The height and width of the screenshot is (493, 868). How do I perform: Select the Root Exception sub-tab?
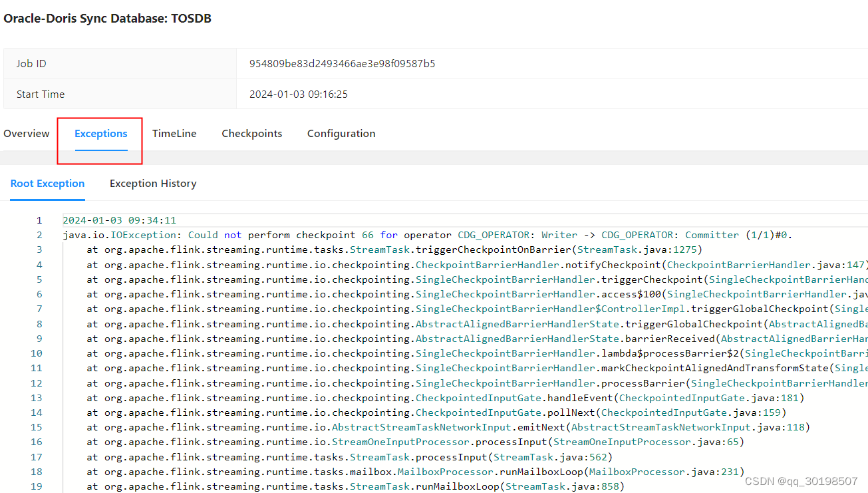(47, 183)
